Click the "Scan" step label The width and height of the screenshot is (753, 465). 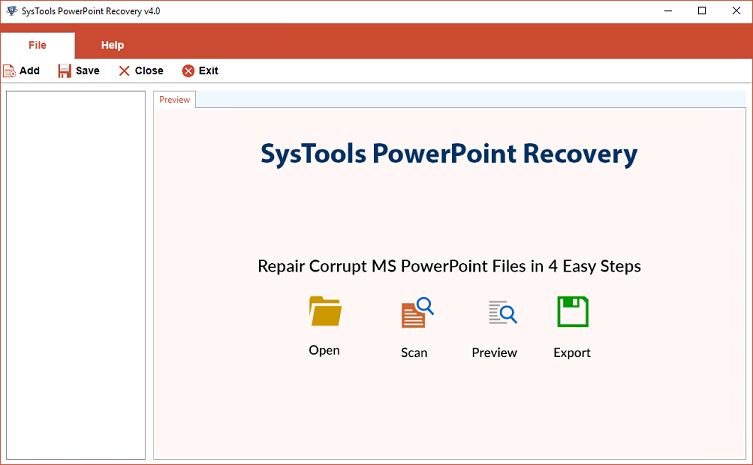point(414,353)
